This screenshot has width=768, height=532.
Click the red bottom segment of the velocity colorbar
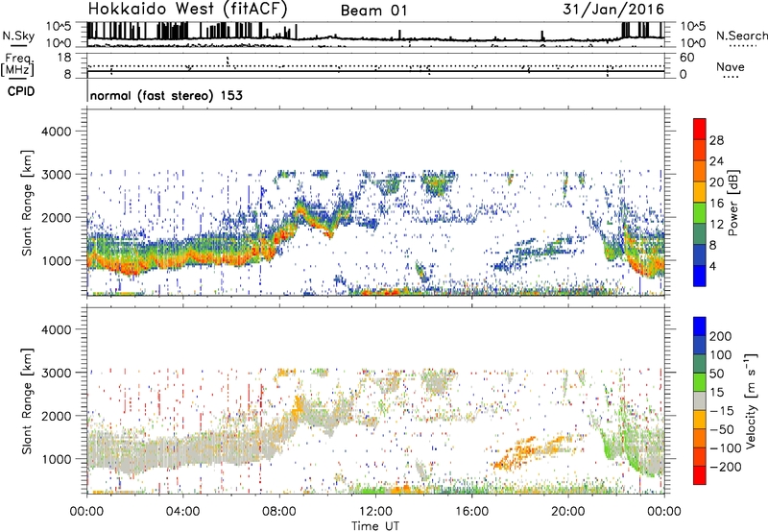(x=700, y=475)
